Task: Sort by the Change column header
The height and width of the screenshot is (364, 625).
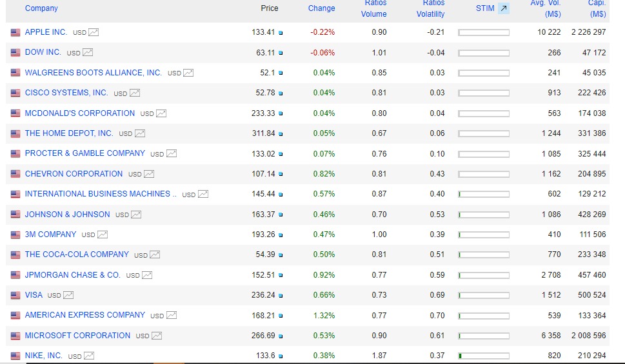Action: [x=322, y=8]
